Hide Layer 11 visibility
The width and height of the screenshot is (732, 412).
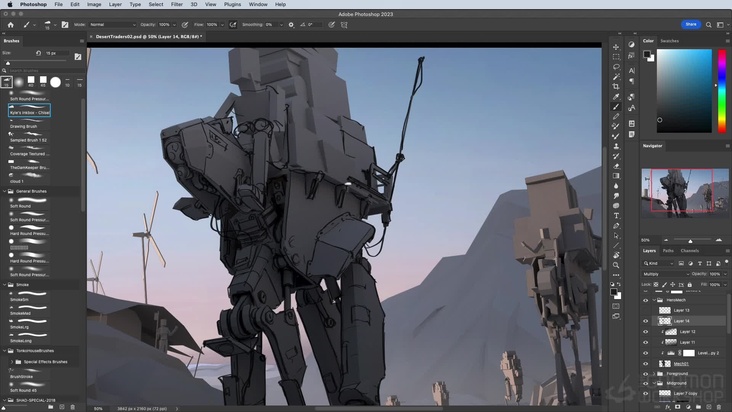tap(646, 342)
